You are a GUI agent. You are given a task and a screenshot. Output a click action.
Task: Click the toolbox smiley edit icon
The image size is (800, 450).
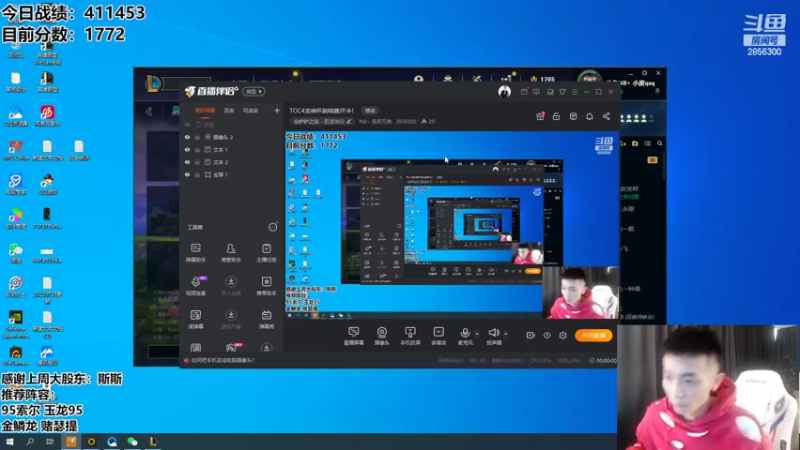click(x=273, y=227)
